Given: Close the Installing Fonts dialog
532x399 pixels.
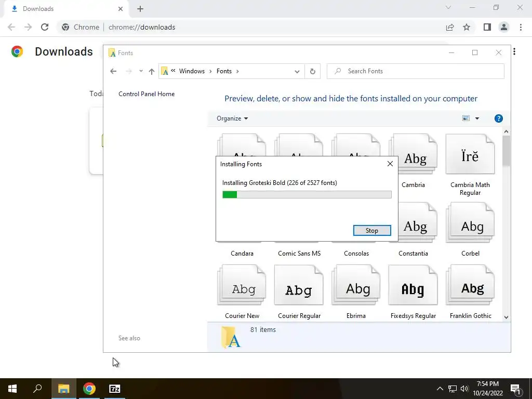Looking at the screenshot, I should point(390,164).
